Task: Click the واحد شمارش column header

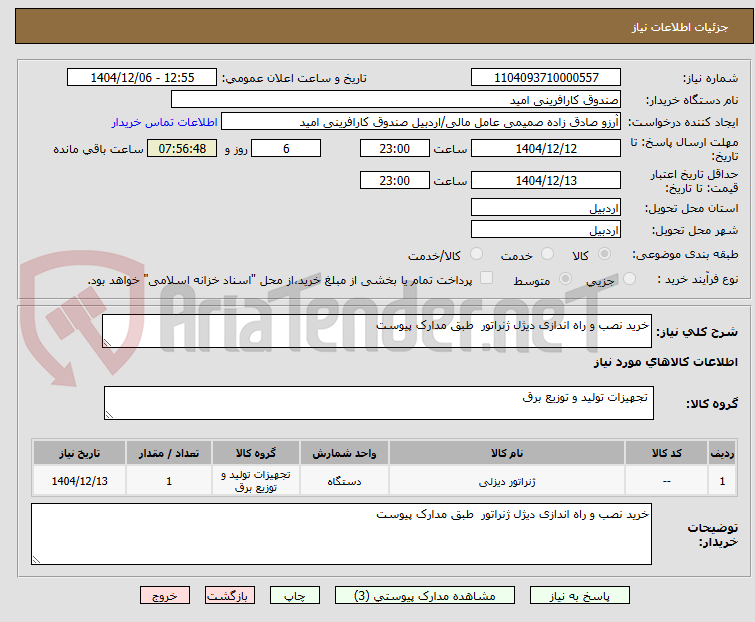Action: 344,453
